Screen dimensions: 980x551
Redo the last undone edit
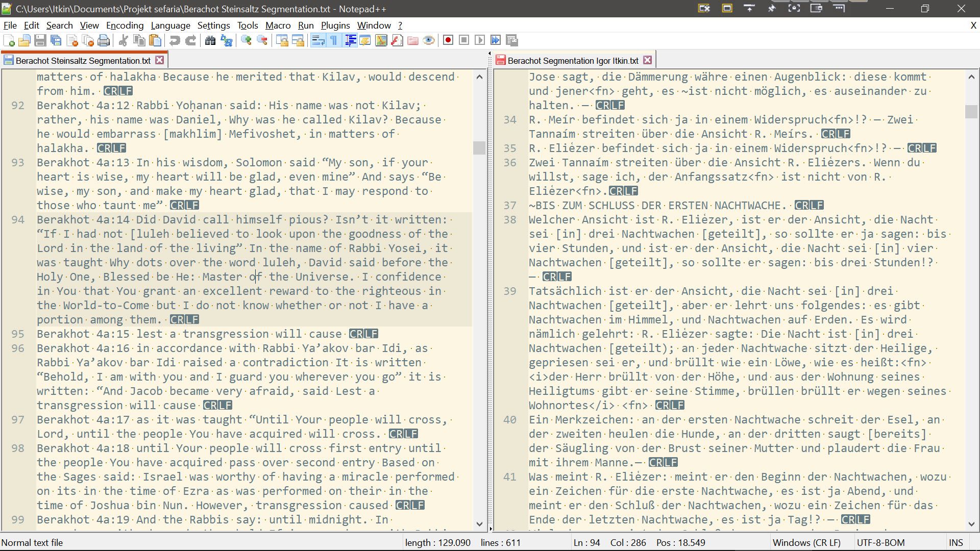pyautogui.click(x=190, y=40)
